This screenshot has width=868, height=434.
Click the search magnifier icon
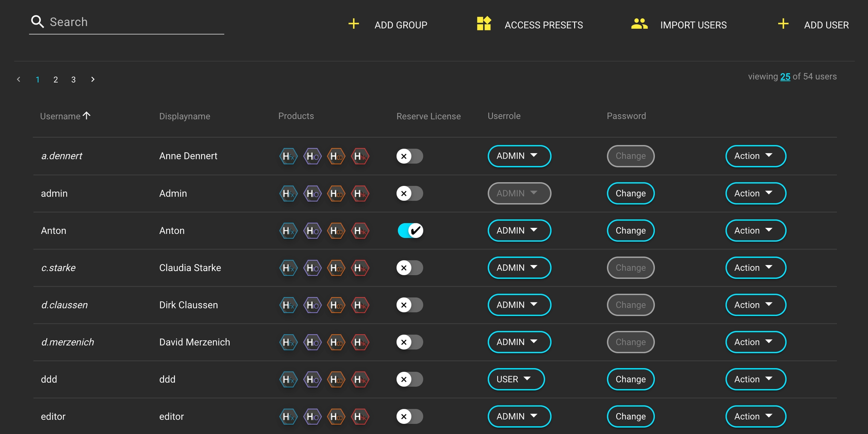click(x=37, y=21)
